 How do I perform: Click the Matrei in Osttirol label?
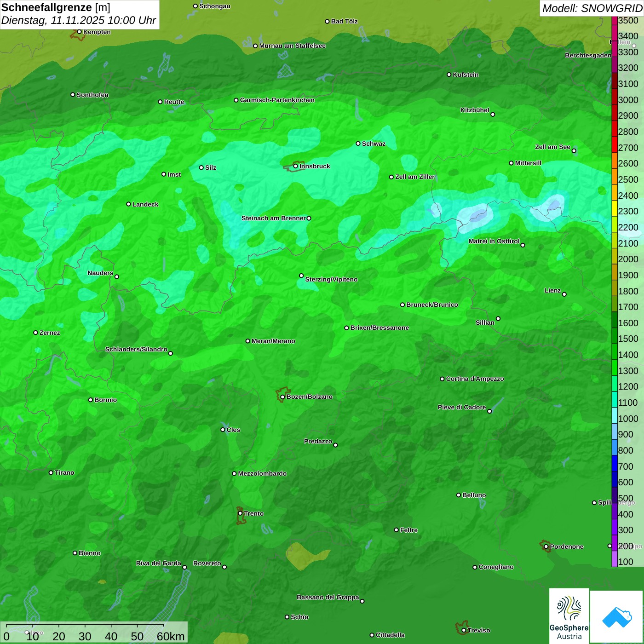click(x=494, y=241)
